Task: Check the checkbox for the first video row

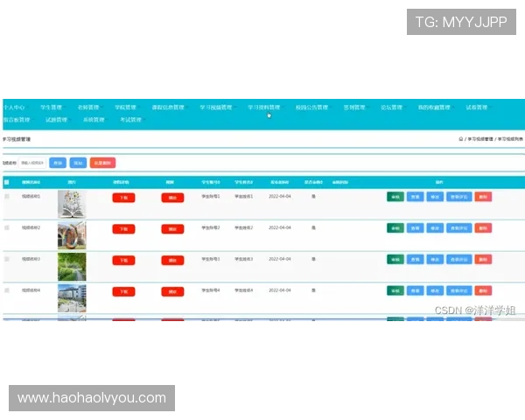Action: click(7, 197)
